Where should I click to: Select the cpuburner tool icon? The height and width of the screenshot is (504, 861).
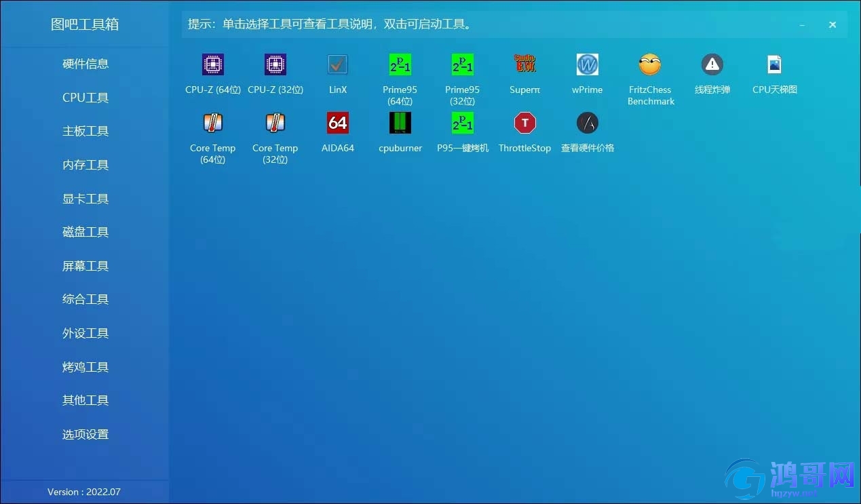tap(400, 123)
